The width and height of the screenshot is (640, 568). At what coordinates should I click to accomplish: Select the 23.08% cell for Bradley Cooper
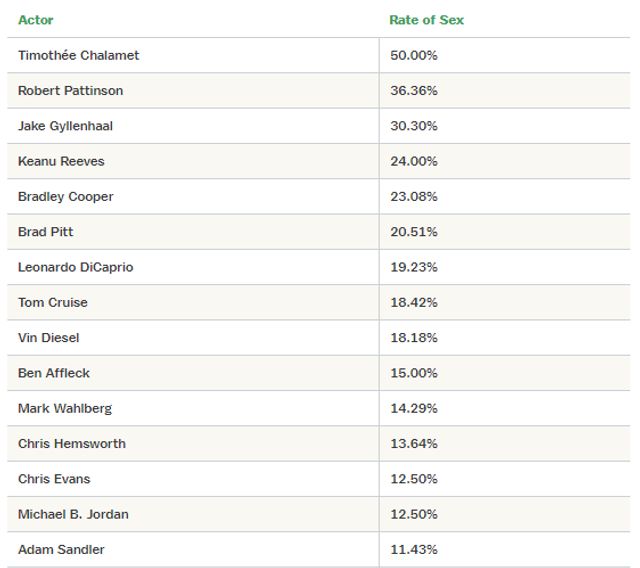point(413,196)
